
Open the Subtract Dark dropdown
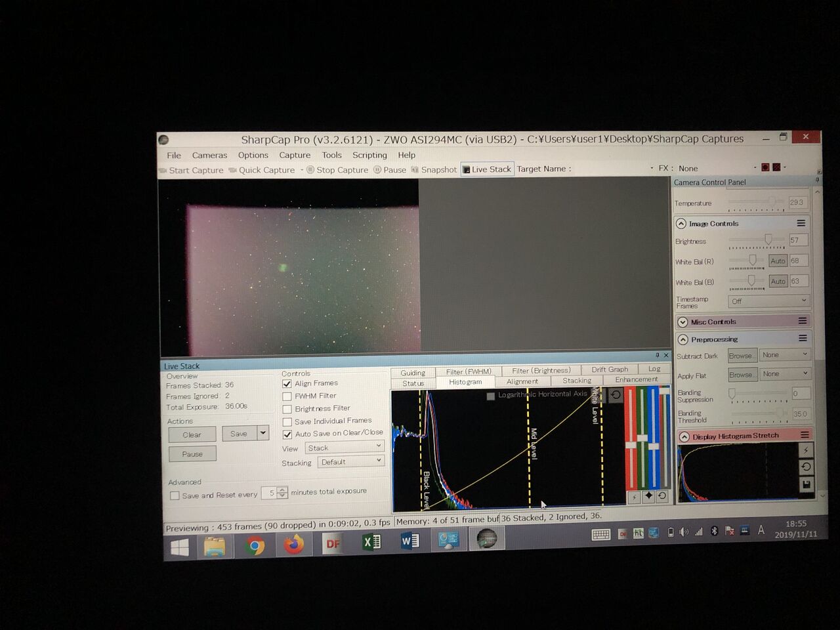click(x=785, y=354)
